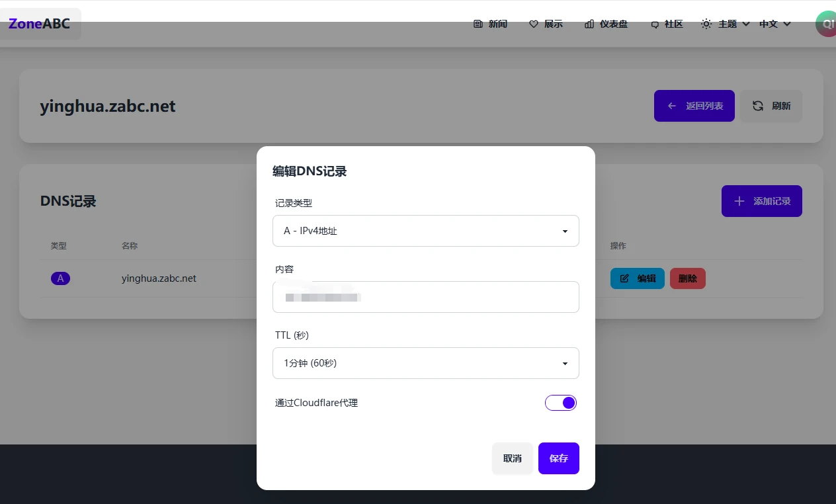
Task: Click the chat bubble icon for 社区
Action: tap(655, 24)
